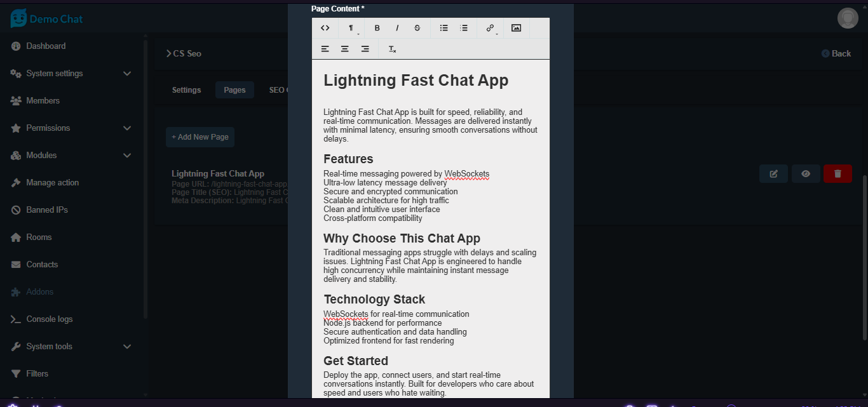
Task: Go back using the Back link
Action: tap(836, 53)
